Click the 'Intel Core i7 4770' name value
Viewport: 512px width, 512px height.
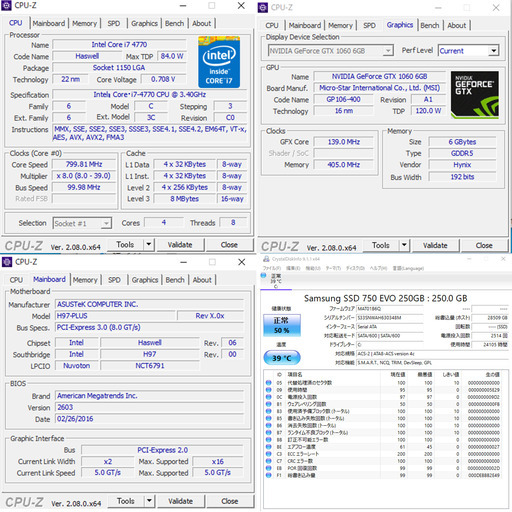pos(119,45)
